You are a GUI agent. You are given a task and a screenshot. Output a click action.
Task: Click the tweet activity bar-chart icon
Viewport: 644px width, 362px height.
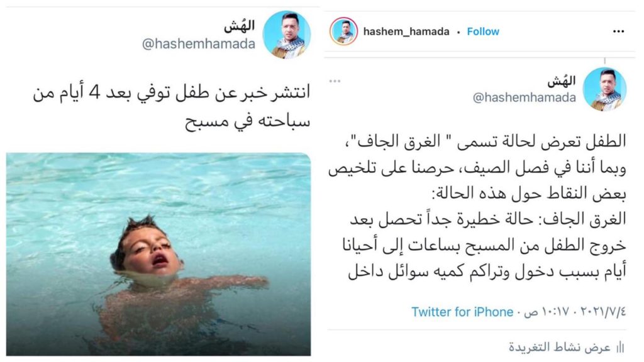619,348
